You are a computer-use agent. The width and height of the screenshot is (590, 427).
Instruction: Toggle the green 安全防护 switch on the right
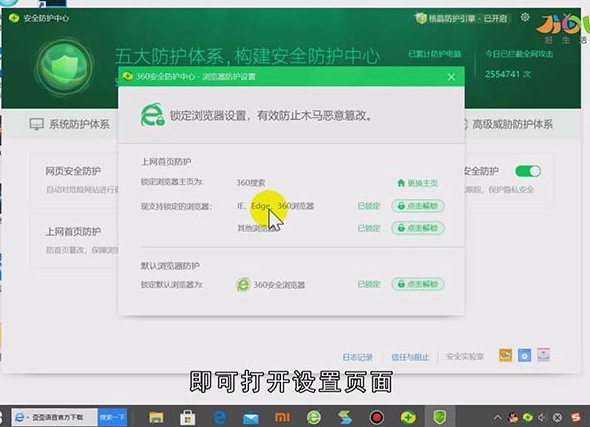point(528,171)
